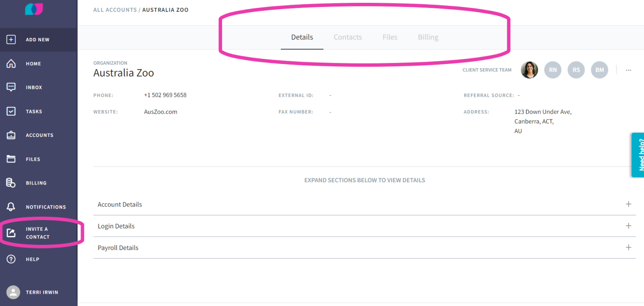Open the Notifications sidebar label
Viewport: 644px width, 306px height.
[46, 207]
